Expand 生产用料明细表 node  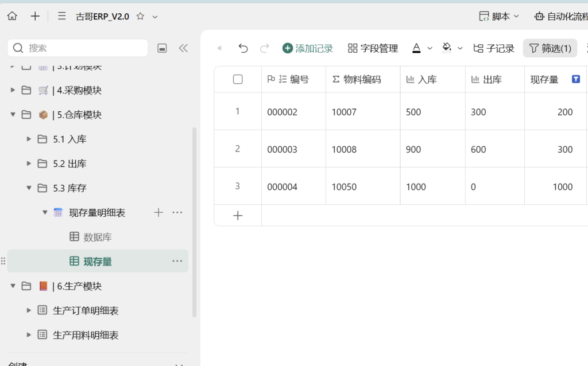[x=29, y=334]
